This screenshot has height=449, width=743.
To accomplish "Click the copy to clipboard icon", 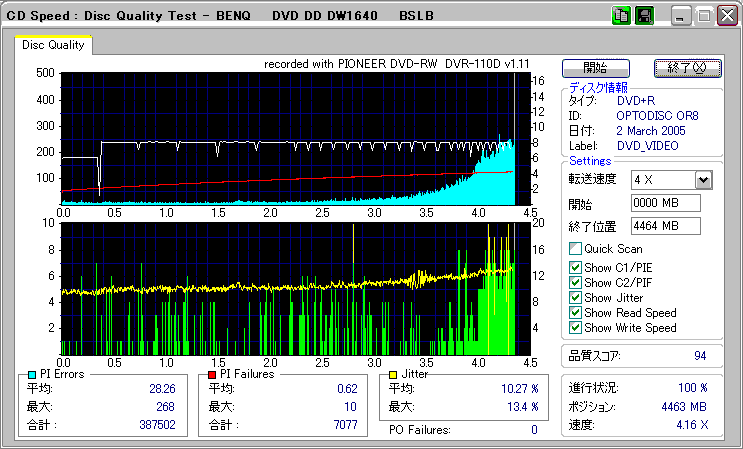I will [620, 16].
